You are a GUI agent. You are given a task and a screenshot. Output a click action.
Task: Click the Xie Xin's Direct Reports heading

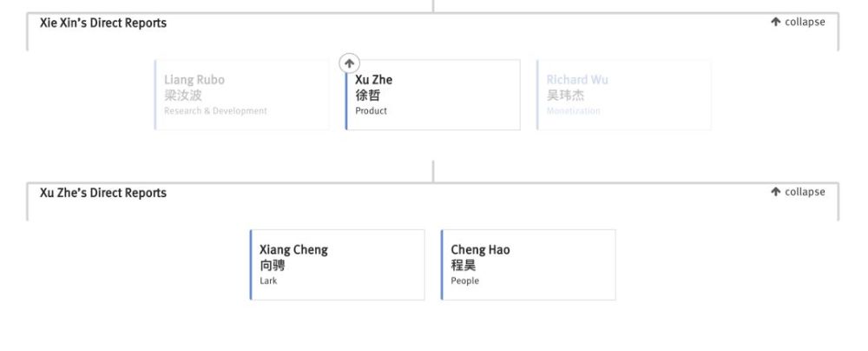[x=103, y=23]
